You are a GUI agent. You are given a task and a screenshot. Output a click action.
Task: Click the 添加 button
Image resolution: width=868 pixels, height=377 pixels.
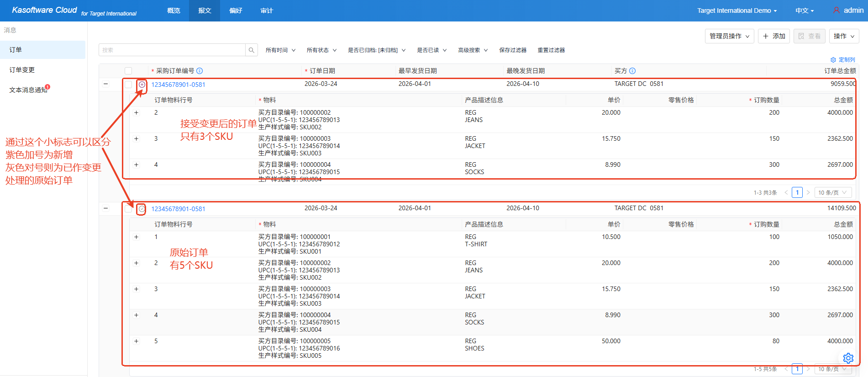tap(774, 36)
